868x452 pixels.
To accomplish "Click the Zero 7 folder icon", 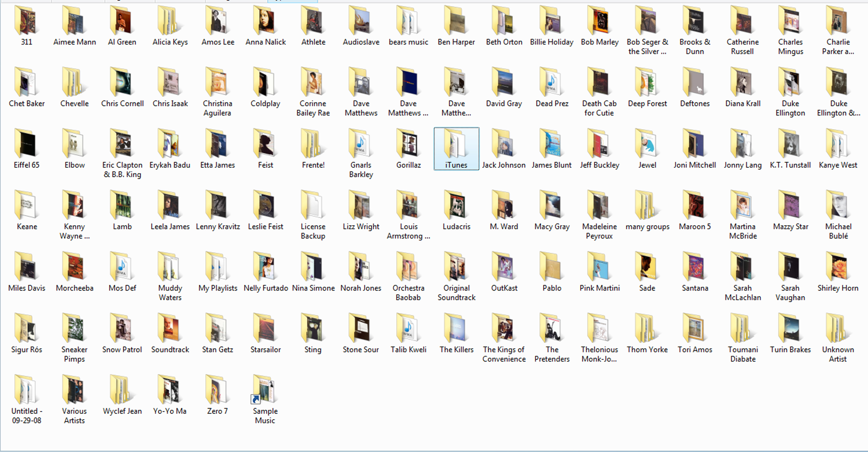I will click(x=217, y=389).
